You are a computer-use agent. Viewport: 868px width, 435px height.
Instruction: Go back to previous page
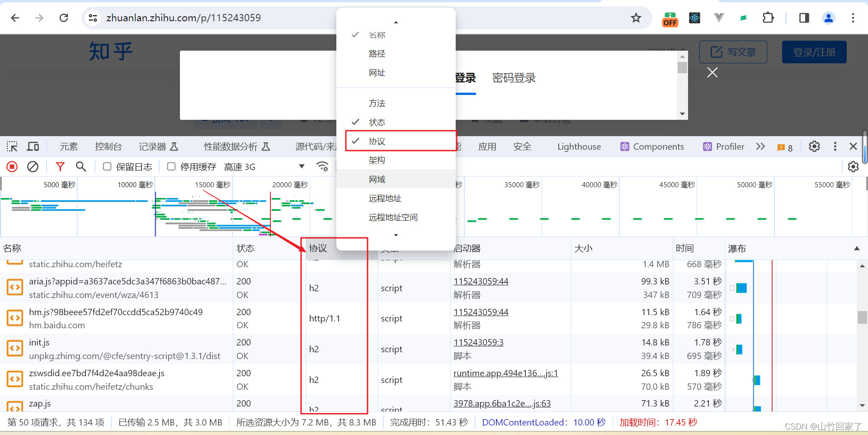15,18
